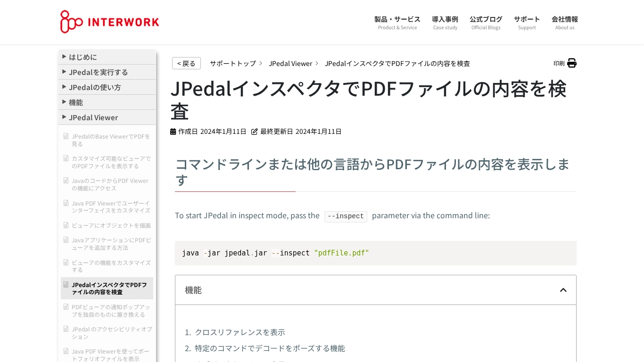644x362 pixels.
Task: Click the calendar icon beside 作成日
Action: tap(173, 132)
